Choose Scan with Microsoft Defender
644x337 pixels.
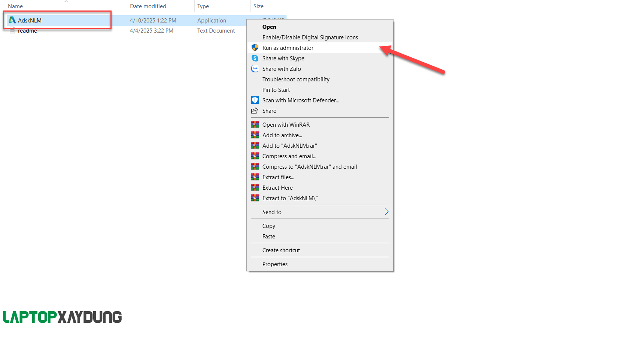pyautogui.click(x=320, y=100)
